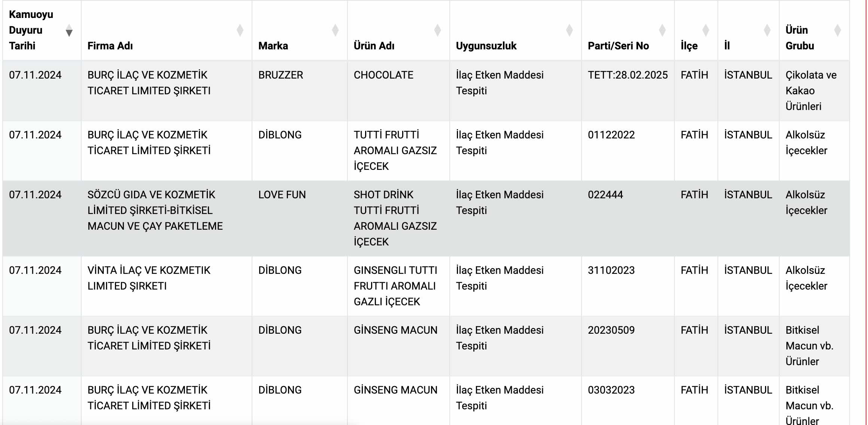Screen dimensions: 868x425
Task: Sort by İl column icon
Action: tap(767, 30)
